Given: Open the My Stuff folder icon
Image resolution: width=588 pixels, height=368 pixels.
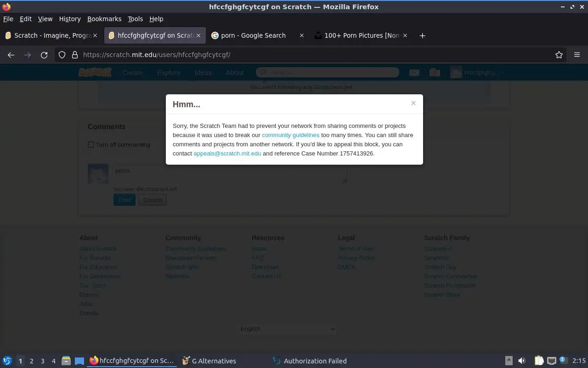Looking at the screenshot, I should click(435, 72).
